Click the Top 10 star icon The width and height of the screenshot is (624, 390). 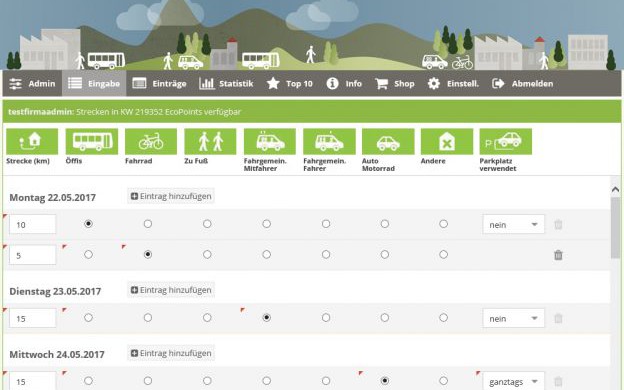click(x=273, y=83)
